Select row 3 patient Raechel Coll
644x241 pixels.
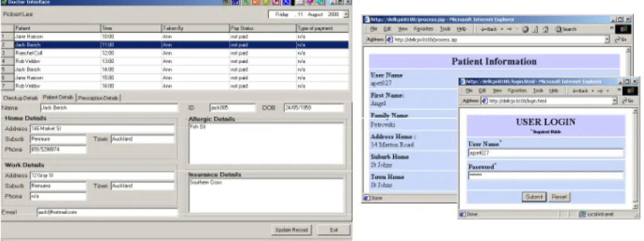tap(175, 53)
